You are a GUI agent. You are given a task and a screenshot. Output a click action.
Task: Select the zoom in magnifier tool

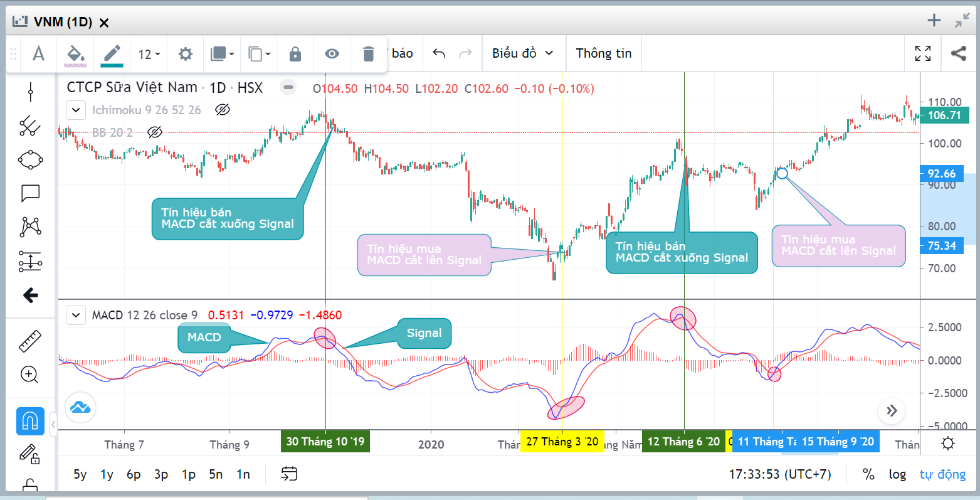pyautogui.click(x=29, y=375)
